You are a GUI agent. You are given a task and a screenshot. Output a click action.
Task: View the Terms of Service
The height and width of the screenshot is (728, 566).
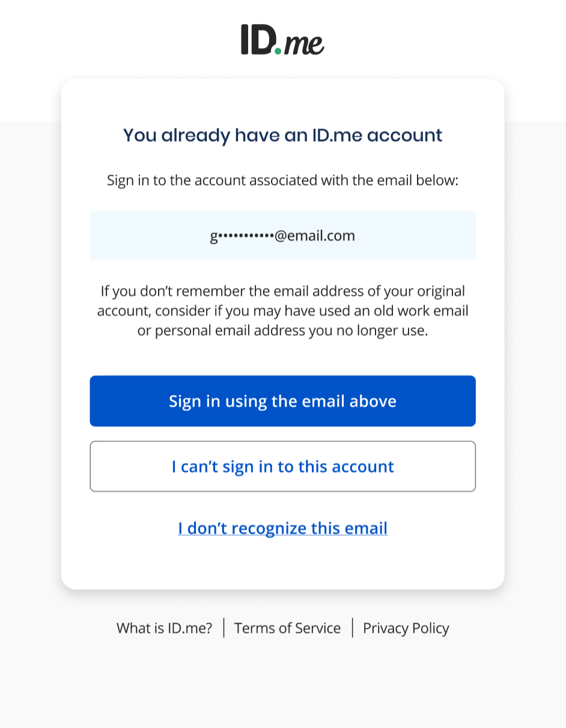point(287,628)
